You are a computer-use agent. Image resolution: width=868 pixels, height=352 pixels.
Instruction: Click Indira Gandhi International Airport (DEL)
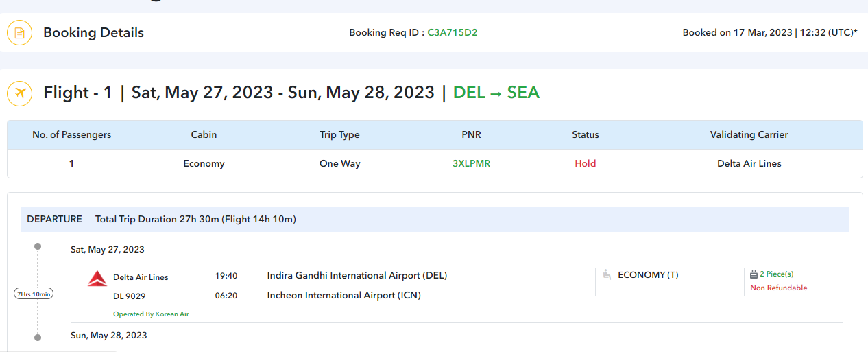click(x=357, y=276)
